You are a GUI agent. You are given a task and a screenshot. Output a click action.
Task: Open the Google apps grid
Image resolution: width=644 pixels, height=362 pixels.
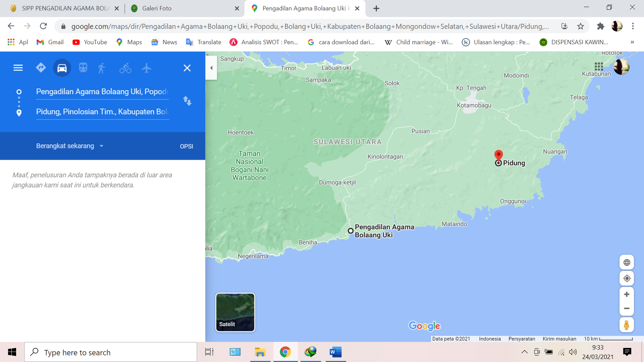tap(599, 66)
